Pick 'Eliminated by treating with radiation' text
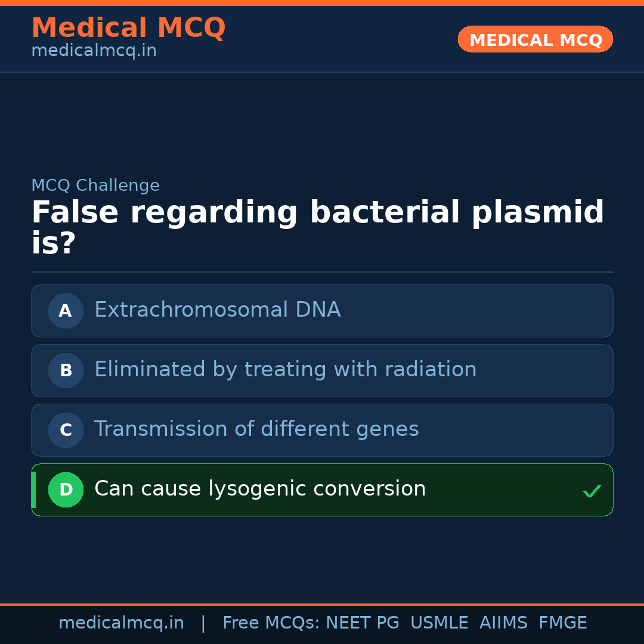Screen dimensions: 644x644 click(285, 370)
